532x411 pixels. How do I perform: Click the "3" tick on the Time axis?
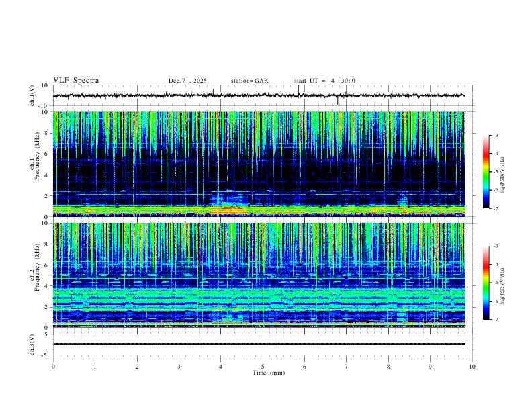[179, 367]
